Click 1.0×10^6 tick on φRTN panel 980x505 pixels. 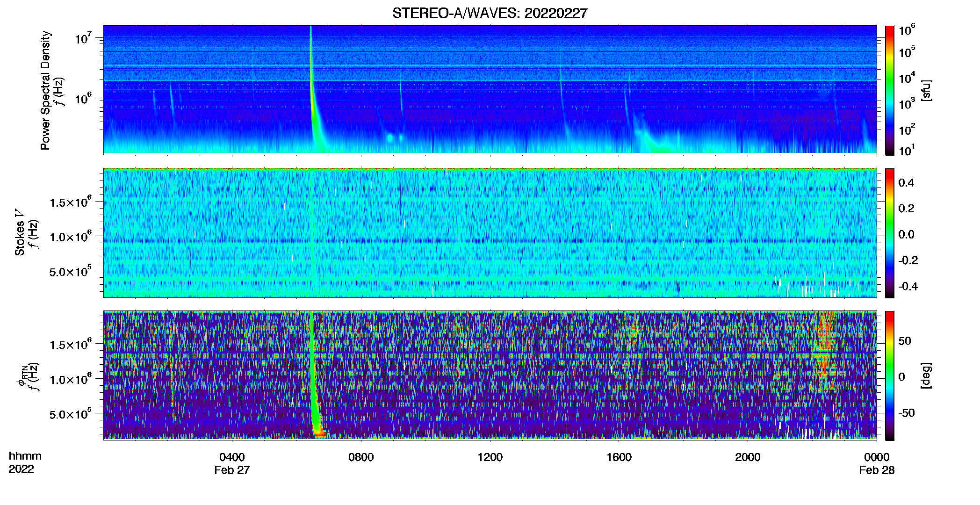[x=70, y=379]
